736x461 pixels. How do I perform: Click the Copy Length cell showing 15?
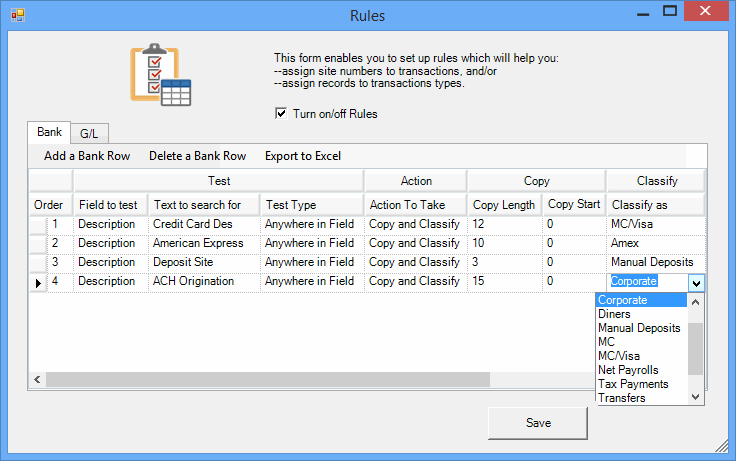(x=504, y=282)
